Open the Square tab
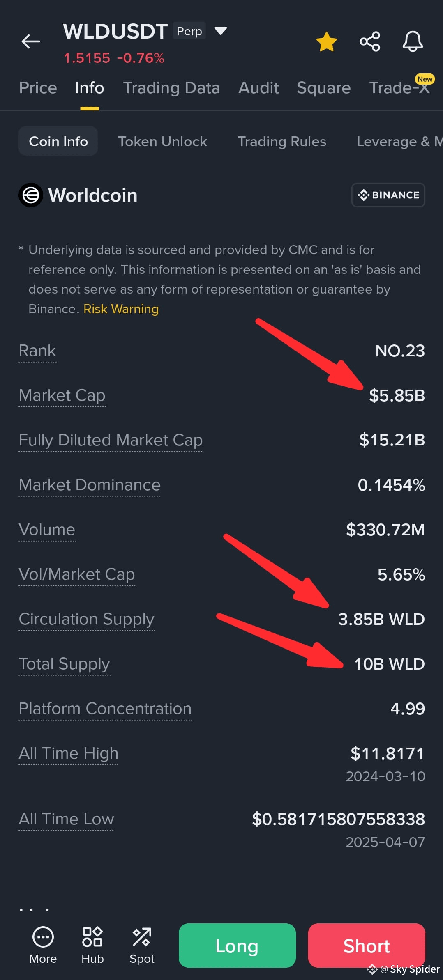Viewport: 443px width, 980px height. tap(324, 88)
